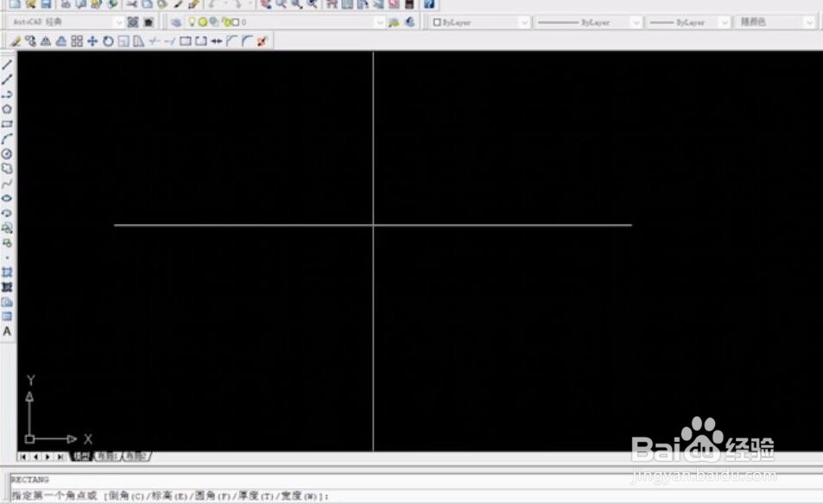Click the Break tool
The image size is (823, 504).
click(201, 41)
